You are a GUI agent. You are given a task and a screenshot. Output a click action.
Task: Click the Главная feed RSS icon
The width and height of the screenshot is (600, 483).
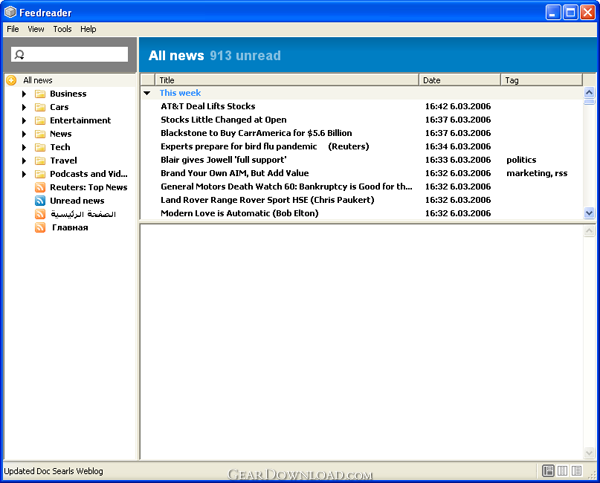click(40, 227)
